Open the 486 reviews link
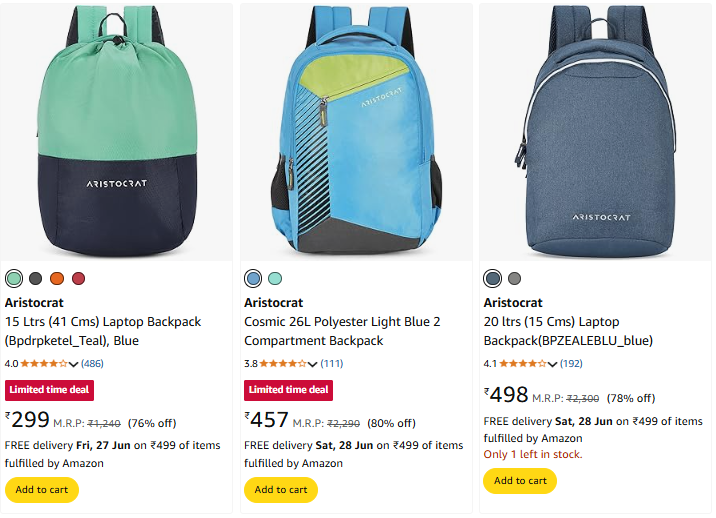Image resolution: width=716 pixels, height=518 pixels. [92, 364]
